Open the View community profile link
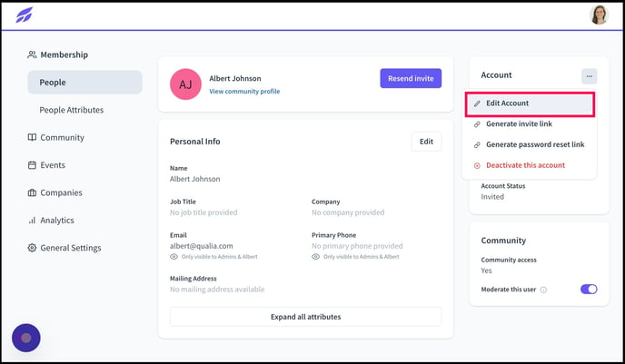Viewport: 625px width, 364px height. tap(244, 91)
